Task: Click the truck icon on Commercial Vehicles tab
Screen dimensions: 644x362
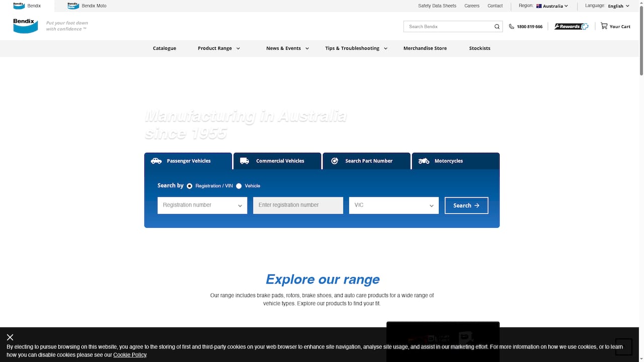Action: 245,161
